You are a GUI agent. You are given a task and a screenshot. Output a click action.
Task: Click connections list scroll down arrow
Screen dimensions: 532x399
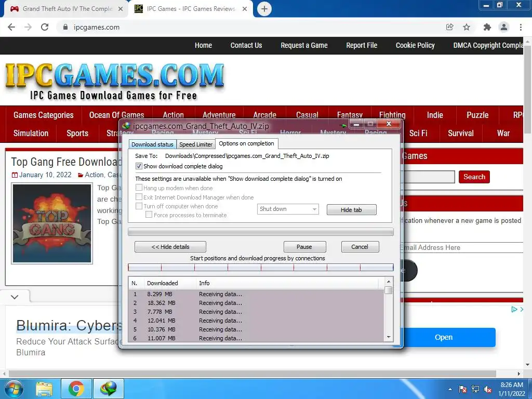click(x=389, y=337)
